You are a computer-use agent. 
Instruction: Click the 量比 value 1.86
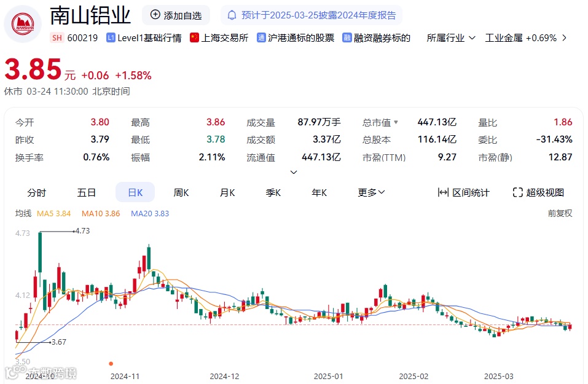coord(563,122)
